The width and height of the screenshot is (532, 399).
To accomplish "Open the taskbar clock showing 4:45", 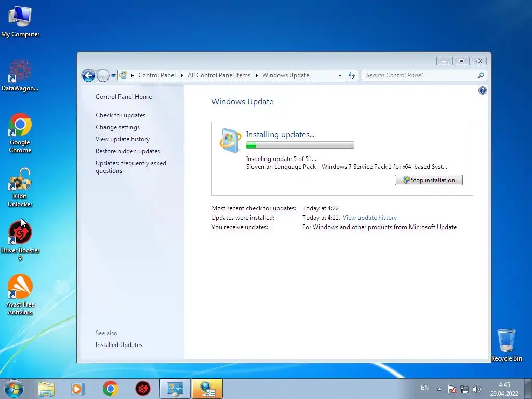I will coord(504,389).
